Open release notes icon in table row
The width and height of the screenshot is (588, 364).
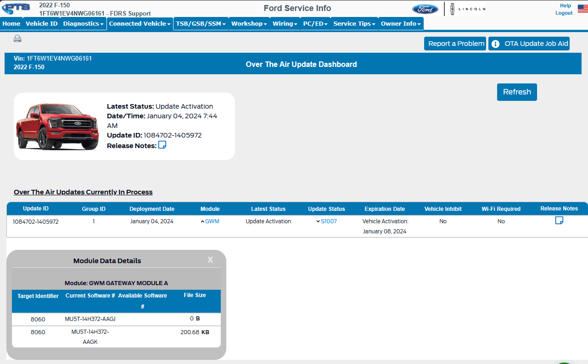[559, 221]
